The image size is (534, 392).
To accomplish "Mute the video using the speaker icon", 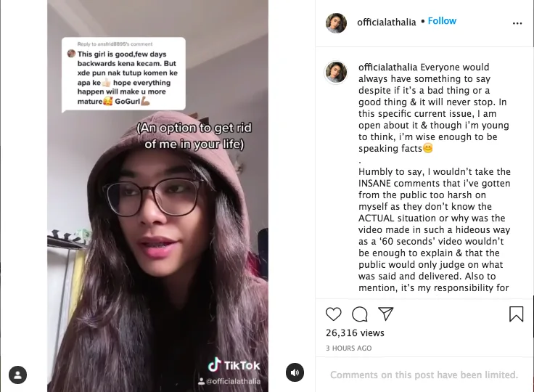I will coord(295,372).
